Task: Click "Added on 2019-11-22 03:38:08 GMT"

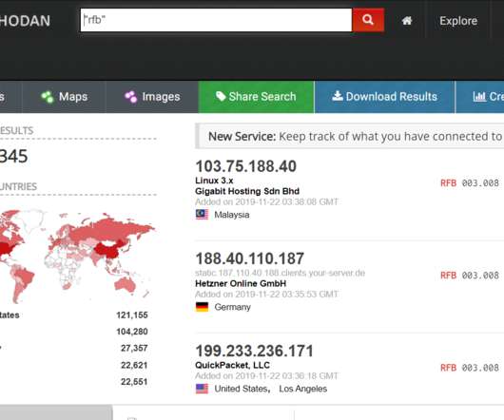Action: (267, 202)
